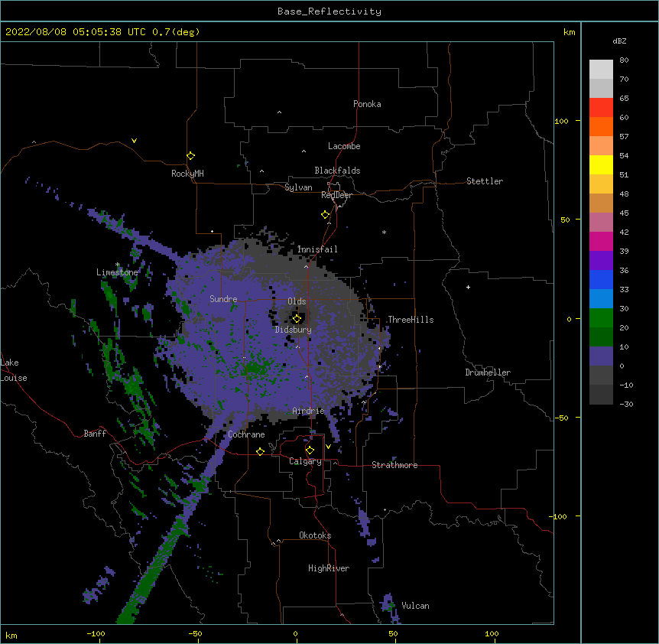Click the Ponoka city label

(x=367, y=104)
